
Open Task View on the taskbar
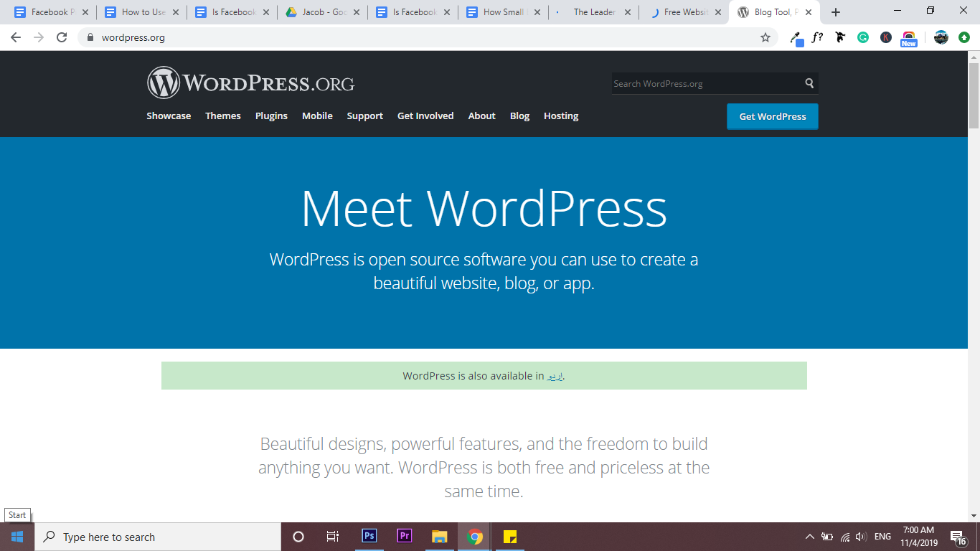(333, 537)
